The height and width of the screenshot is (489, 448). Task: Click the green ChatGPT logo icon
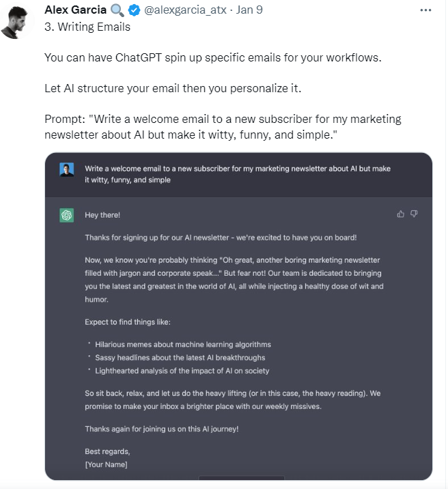[x=66, y=216]
